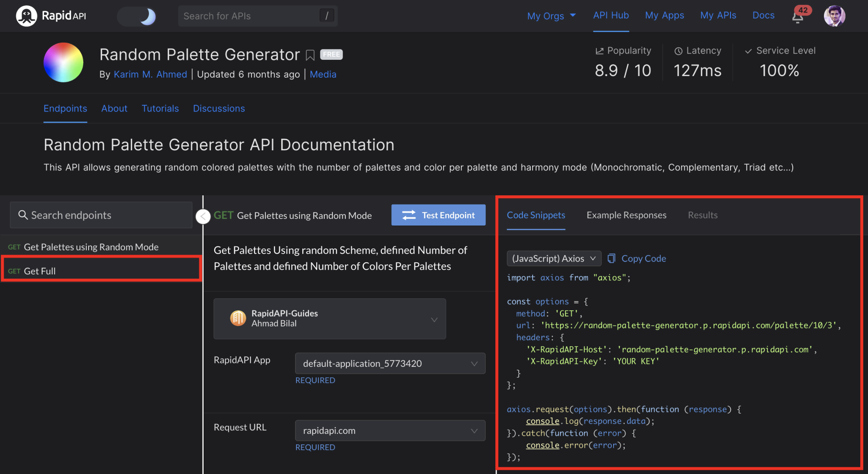Click the X-RapidAPI-Host header line in code
This screenshot has height=474, width=868.
[x=672, y=350]
